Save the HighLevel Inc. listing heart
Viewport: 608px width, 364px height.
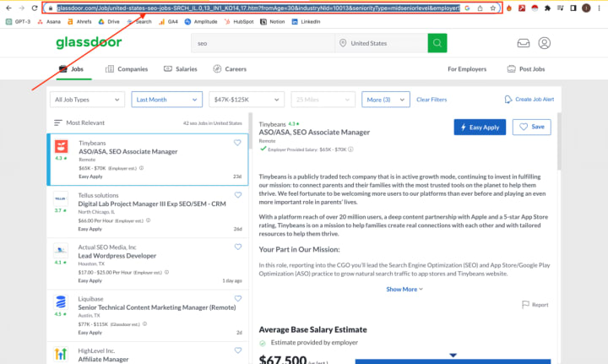click(237, 350)
